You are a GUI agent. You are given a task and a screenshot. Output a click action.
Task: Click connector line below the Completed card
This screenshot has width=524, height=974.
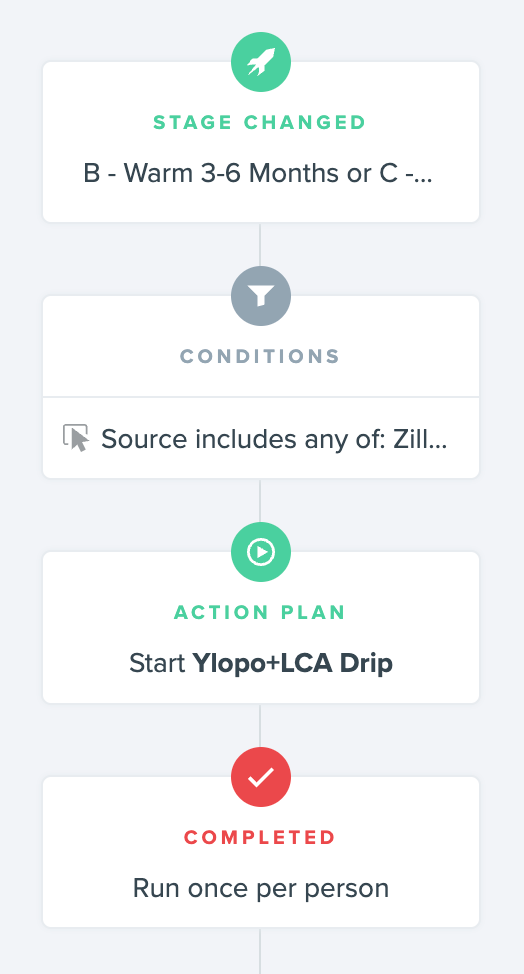(x=260, y=950)
